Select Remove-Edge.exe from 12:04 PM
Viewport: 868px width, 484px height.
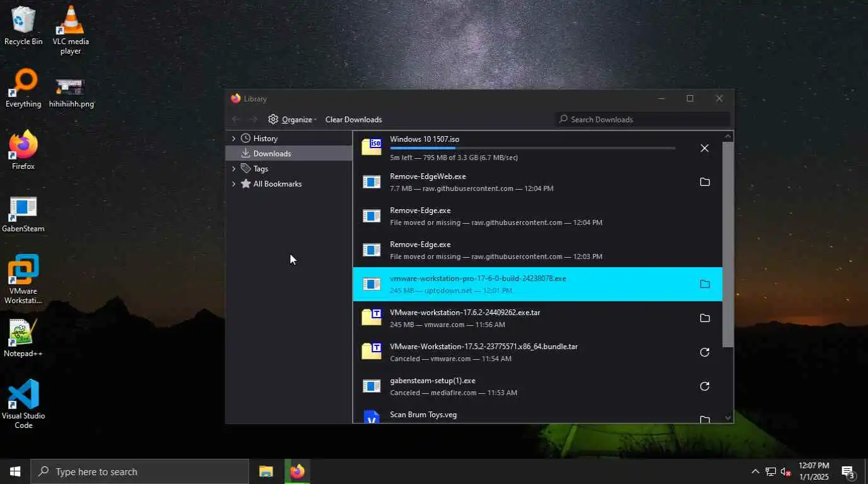[420, 210]
